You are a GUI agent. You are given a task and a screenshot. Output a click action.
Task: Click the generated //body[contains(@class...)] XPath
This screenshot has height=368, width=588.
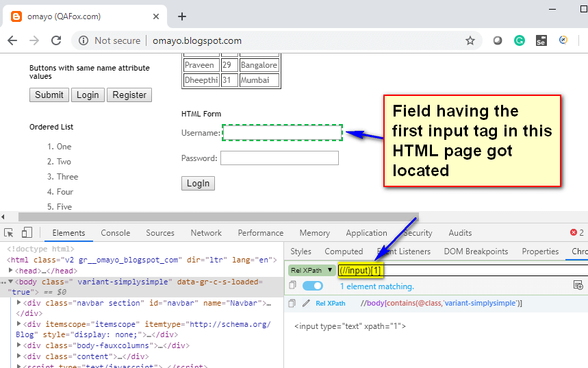tap(441, 303)
